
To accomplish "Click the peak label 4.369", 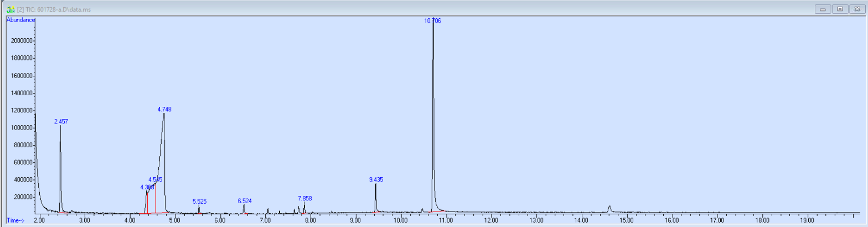I will (147, 188).
